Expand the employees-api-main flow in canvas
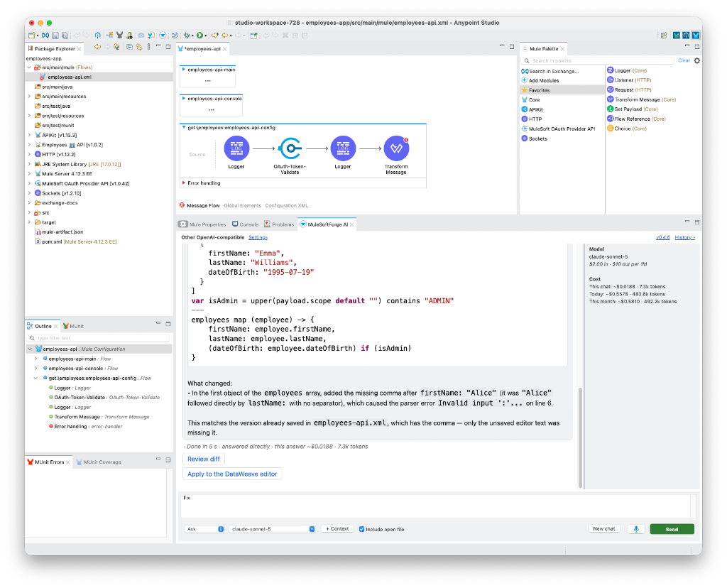 click(184, 70)
